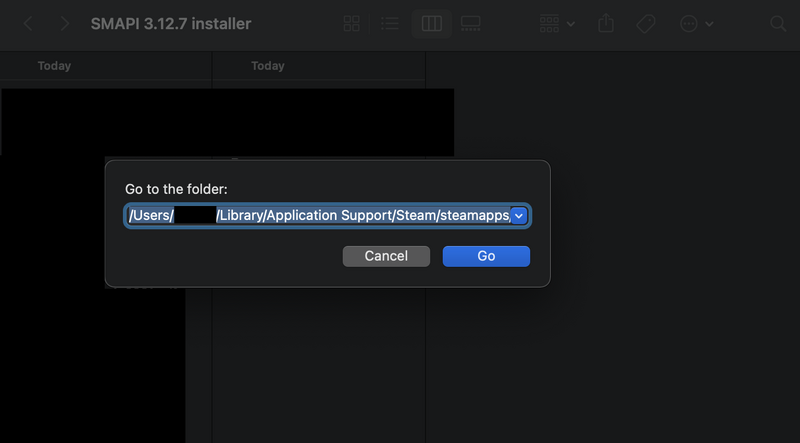
Task: Expand the recent folder paths dropdown
Action: (x=519, y=216)
